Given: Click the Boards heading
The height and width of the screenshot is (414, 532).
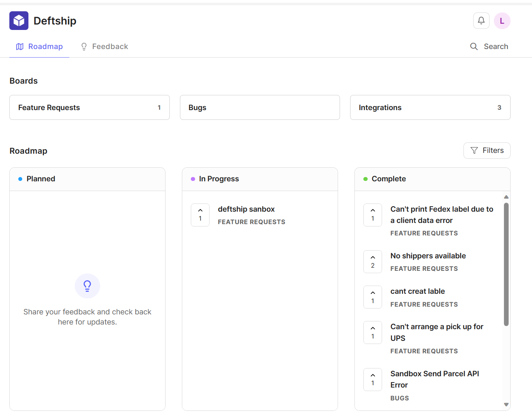Looking at the screenshot, I should pyautogui.click(x=24, y=81).
